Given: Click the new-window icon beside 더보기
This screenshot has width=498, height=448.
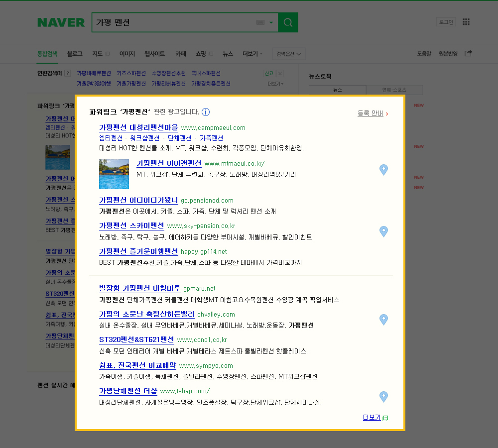Looking at the screenshot, I should 385,418.
